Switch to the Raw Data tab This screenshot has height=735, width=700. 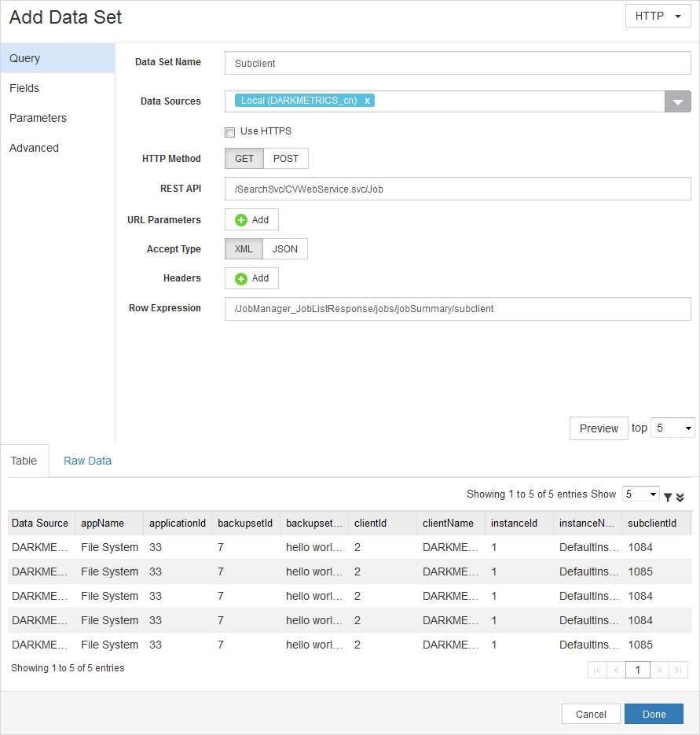pyautogui.click(x=87, y=460)
